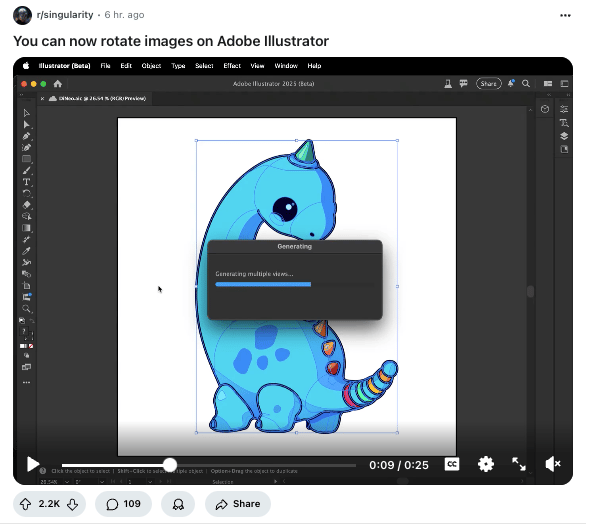Viewport: 594px width, 525px height.
Task: Play the video
Action: coord(33,464)
